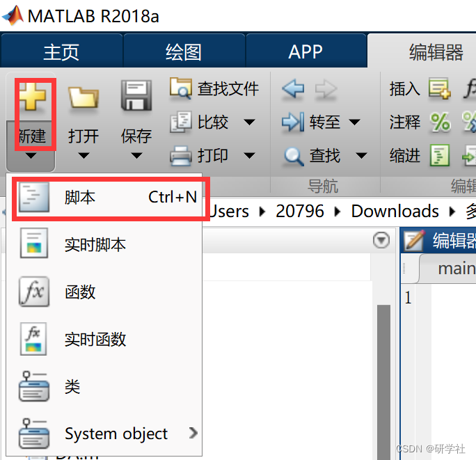Image resolution: width=476 pixels, height=460 pixels.
Task: Select 函数 menu item
Action: pyautogui.click(x=104, y=292)
